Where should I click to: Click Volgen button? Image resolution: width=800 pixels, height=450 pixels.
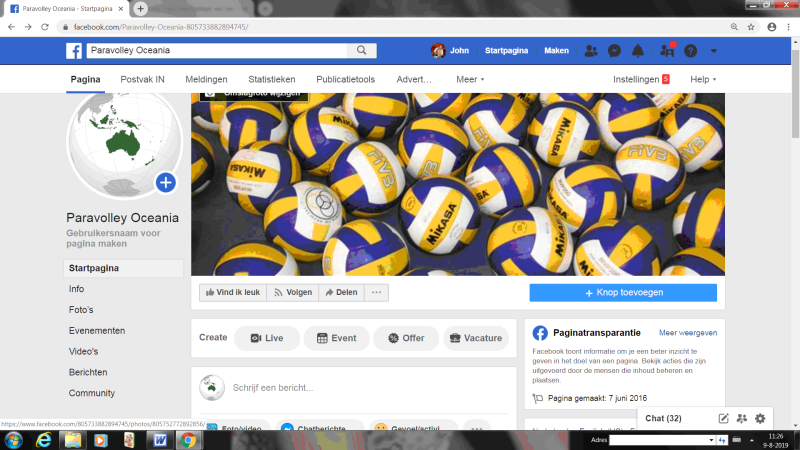(293, 292)
